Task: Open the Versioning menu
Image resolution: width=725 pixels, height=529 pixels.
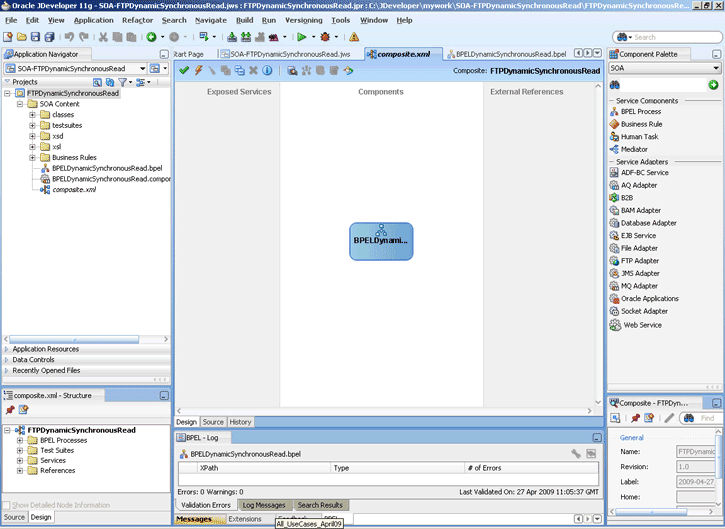Action: (x=303, y=20)
